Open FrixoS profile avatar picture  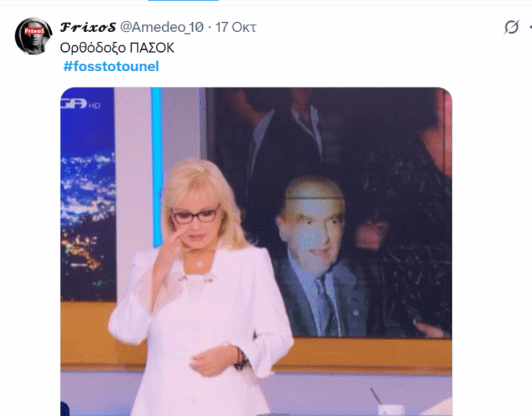point(33,36)
